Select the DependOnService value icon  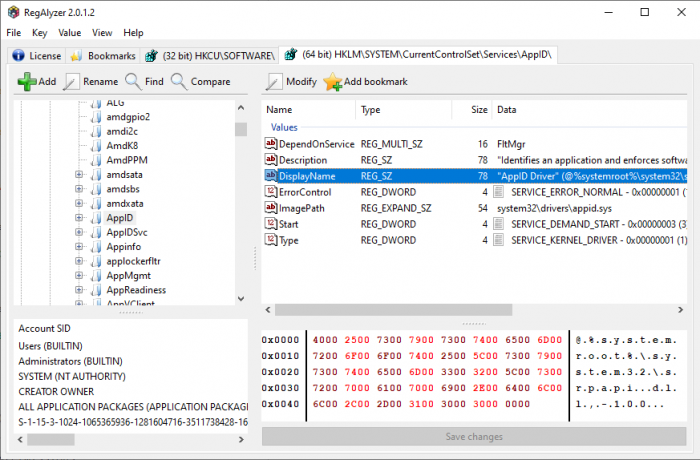pyautogui.click(x=271, y=144)
